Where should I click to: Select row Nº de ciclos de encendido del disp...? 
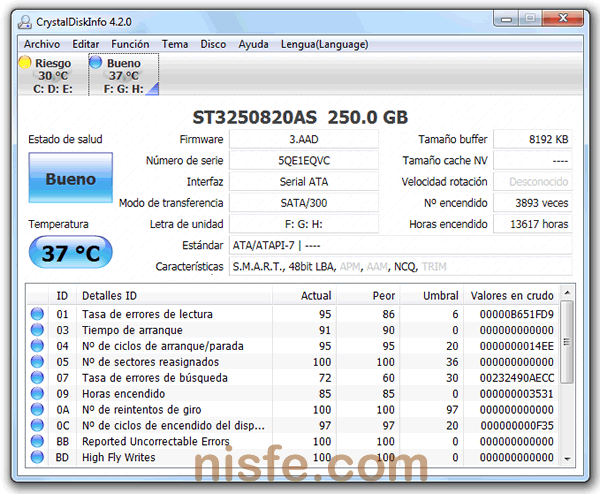click(x=293, y=425)
